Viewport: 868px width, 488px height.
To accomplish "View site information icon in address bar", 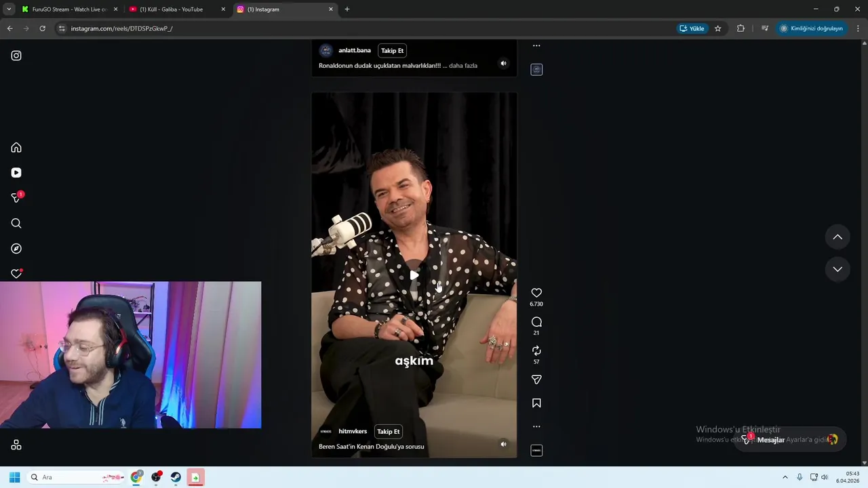I will (62, 28).
